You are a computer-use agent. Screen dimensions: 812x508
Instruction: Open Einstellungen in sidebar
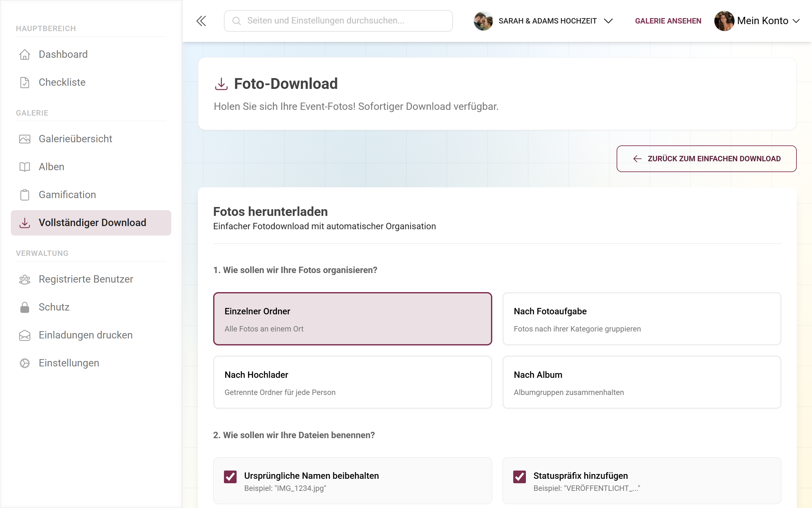(x=91, y=363)
